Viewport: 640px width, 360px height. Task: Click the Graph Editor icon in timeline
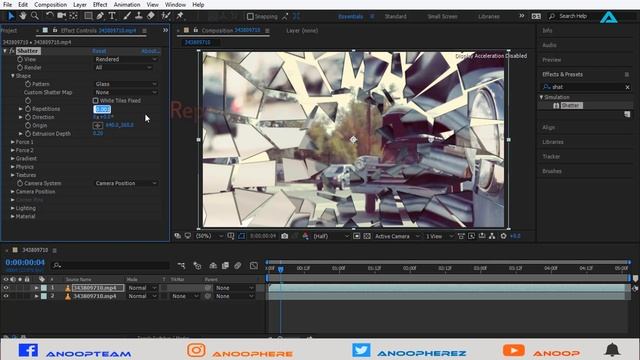pyautogui.click(x=254, y=266)
